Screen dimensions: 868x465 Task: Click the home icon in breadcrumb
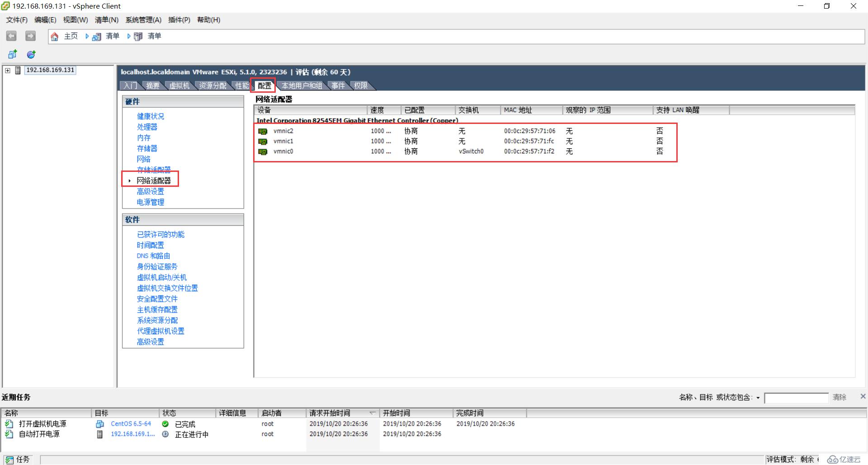[x=55, y=37]
